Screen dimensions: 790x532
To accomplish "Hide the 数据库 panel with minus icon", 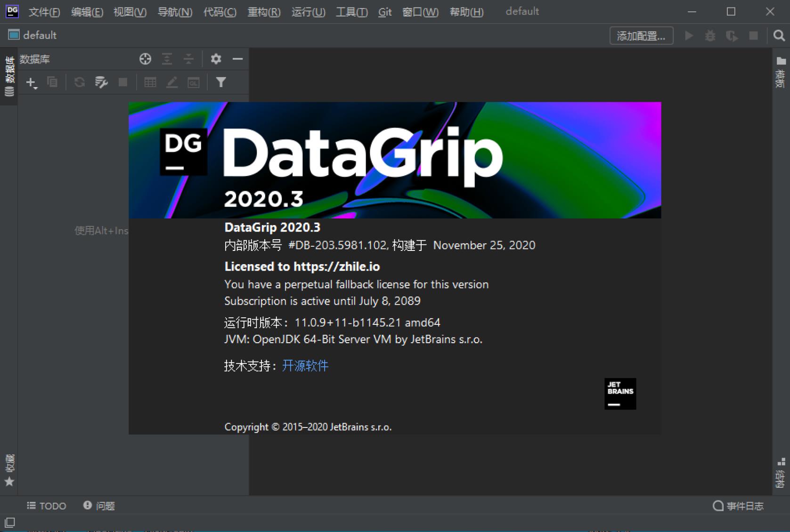I will tap(237, 59).
